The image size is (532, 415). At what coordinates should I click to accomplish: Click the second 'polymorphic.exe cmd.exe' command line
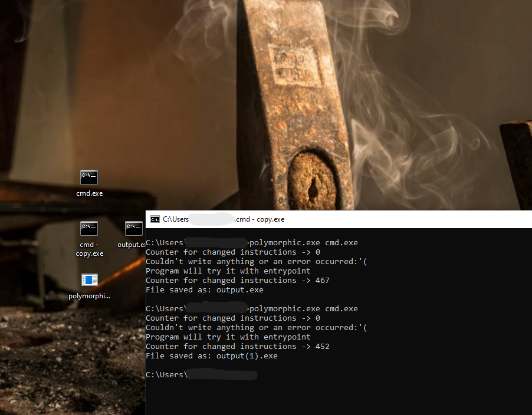pos(252,309)
